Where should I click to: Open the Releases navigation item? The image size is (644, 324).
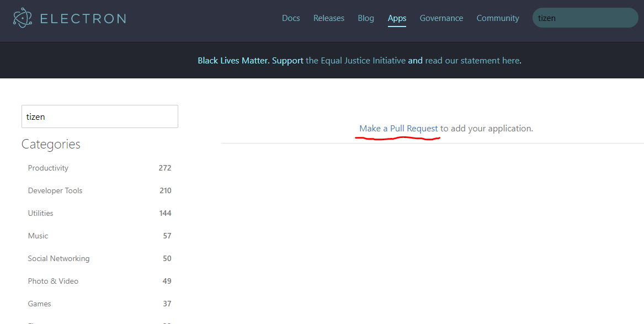pyautogui.click(x=328, y=18)
